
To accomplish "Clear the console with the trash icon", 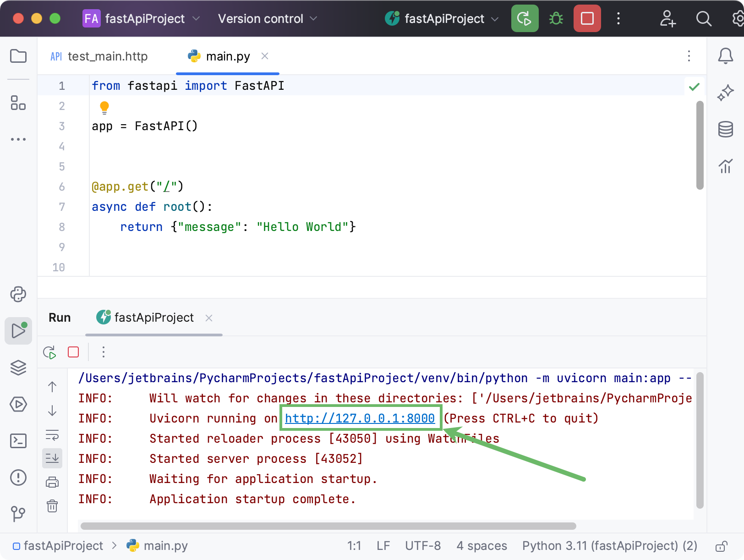I will [52, 506].
